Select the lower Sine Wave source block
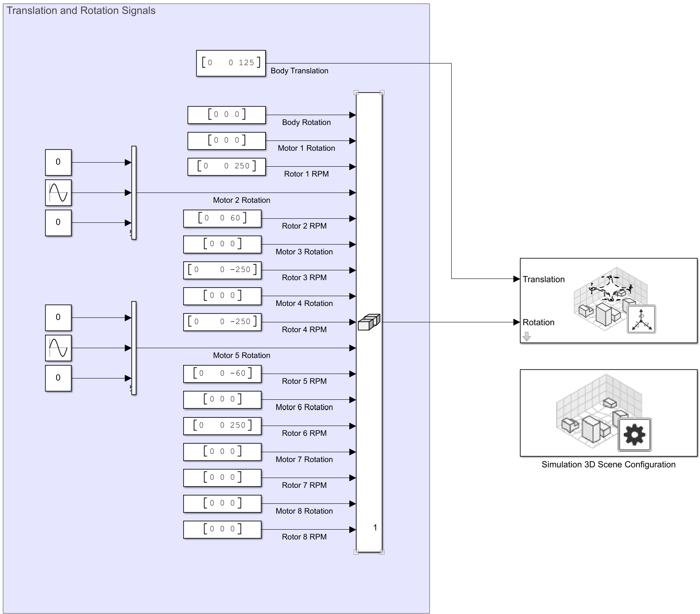700x614 pixels. pyautogui.click(x=58, y=348)
